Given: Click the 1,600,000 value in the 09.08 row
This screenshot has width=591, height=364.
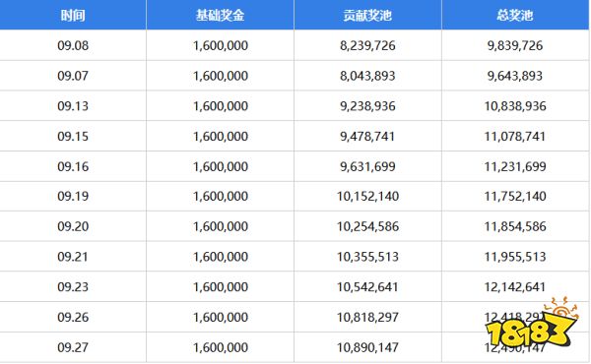Looking at the screenshot, I should [x=221, y=45].
